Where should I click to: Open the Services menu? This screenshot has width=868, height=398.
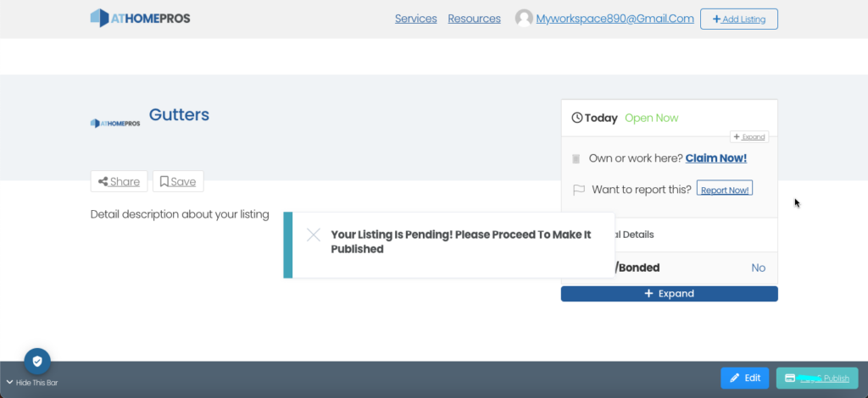tap(415, 19)
